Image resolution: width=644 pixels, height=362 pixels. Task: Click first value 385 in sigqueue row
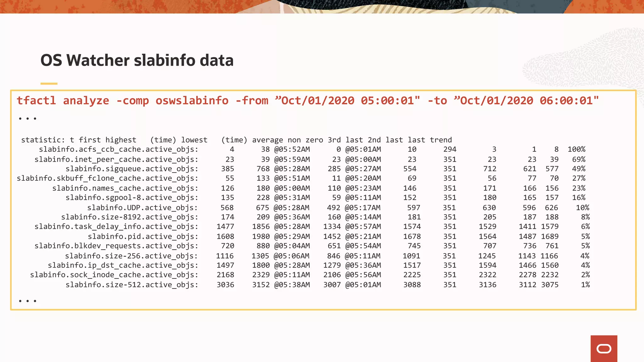tap(228, 169)
